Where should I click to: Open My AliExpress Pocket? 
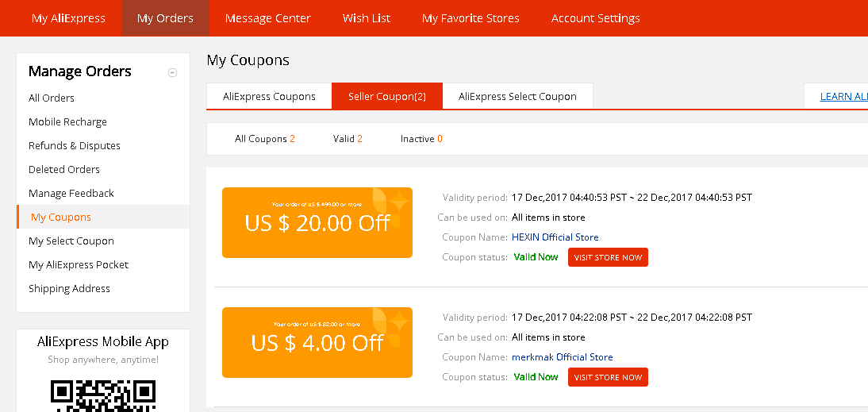tap(79, 265)
